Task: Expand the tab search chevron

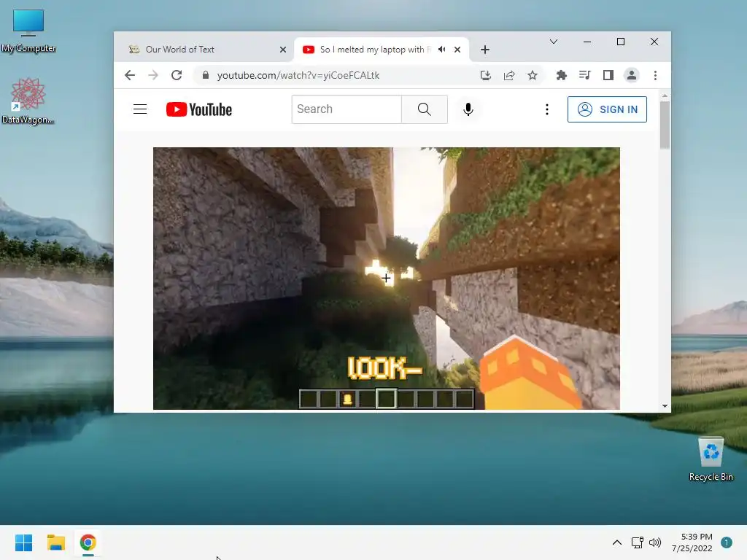Action: click(554, 42)
